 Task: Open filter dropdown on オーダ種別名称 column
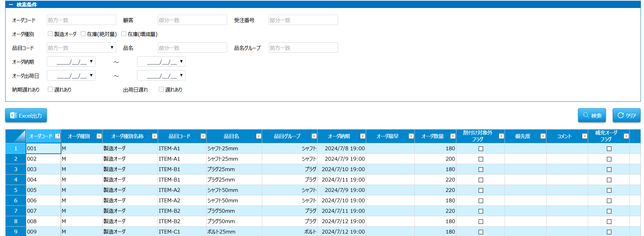pyautogui.click(x=155, y=136)
